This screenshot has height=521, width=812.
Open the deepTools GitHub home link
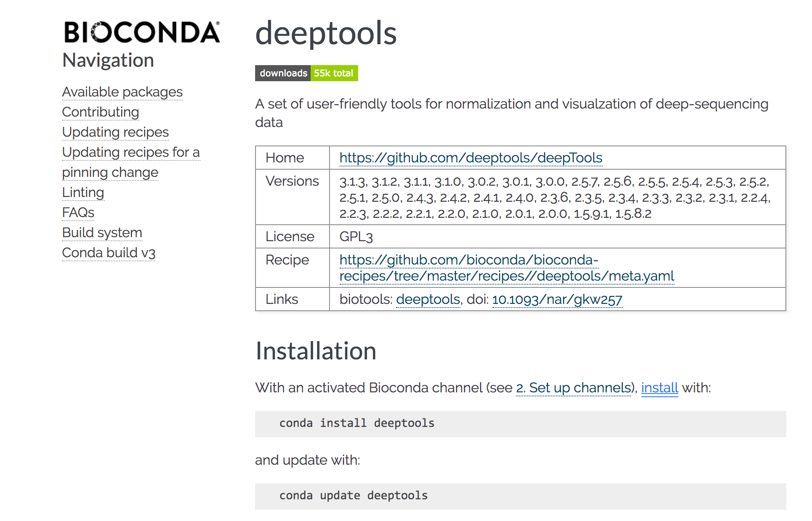pos(471,158)
